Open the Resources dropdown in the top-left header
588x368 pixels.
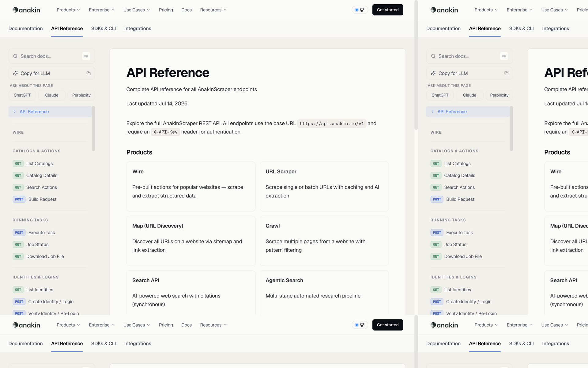(213, 10)
